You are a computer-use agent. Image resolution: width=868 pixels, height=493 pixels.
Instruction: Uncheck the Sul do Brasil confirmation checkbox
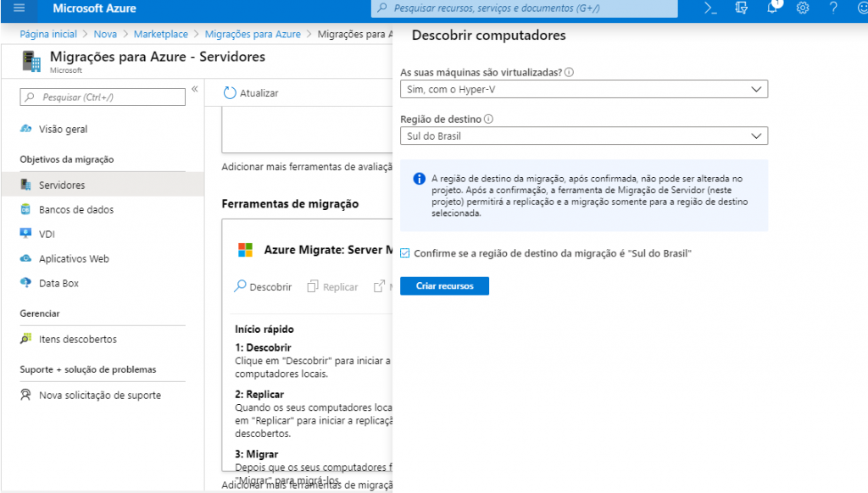click(405, 253)
